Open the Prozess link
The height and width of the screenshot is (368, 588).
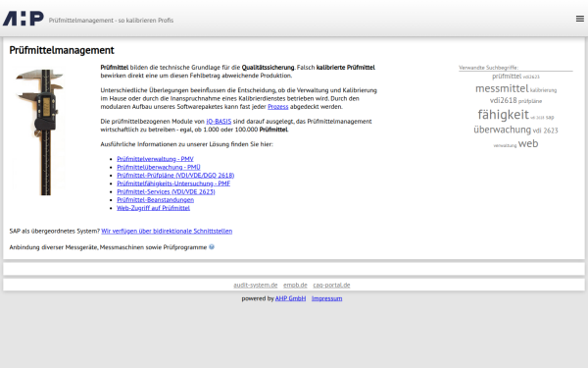click(278, 107)
